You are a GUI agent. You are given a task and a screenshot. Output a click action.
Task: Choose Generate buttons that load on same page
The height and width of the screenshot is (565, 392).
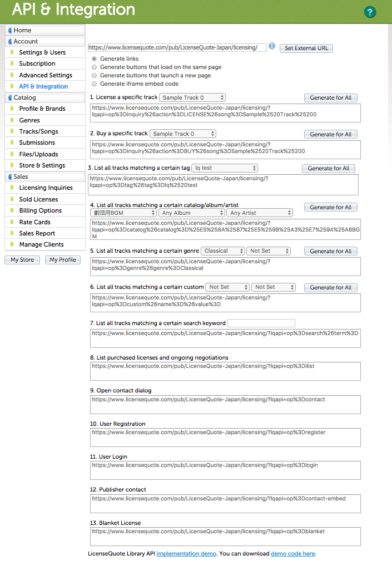click(94, 67)
